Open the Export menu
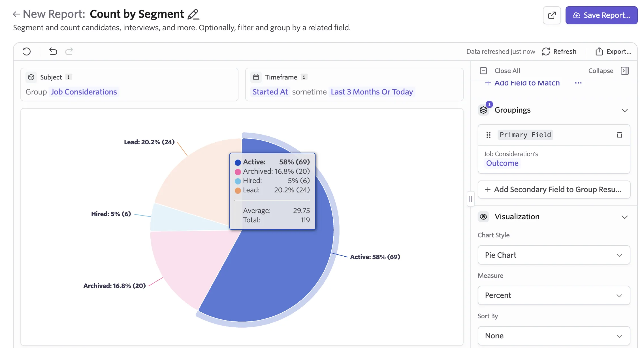 [x=613, y=51]
